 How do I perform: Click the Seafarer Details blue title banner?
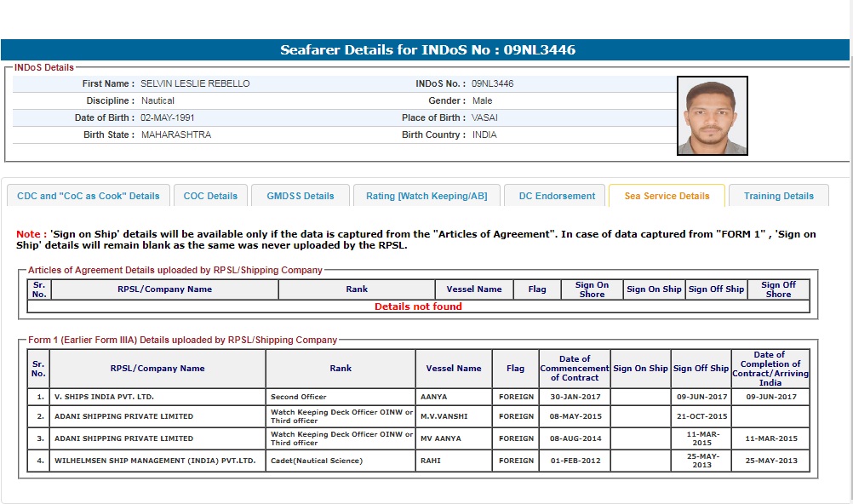(427, 50)
